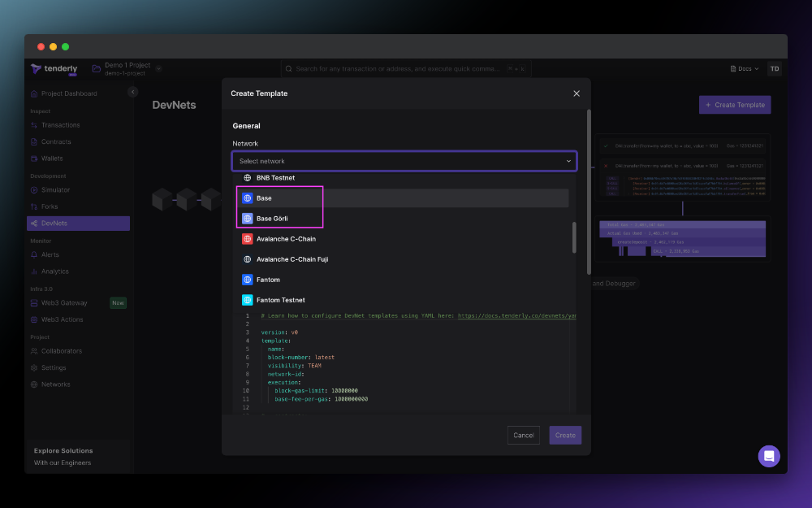The height and width of the screenshot is (508, 812).
Task: Click the Settings gear icon
Action: coord(34,367)
